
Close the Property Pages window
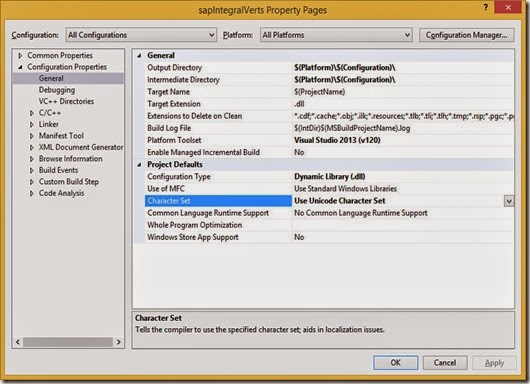click(x=508, y=7)
